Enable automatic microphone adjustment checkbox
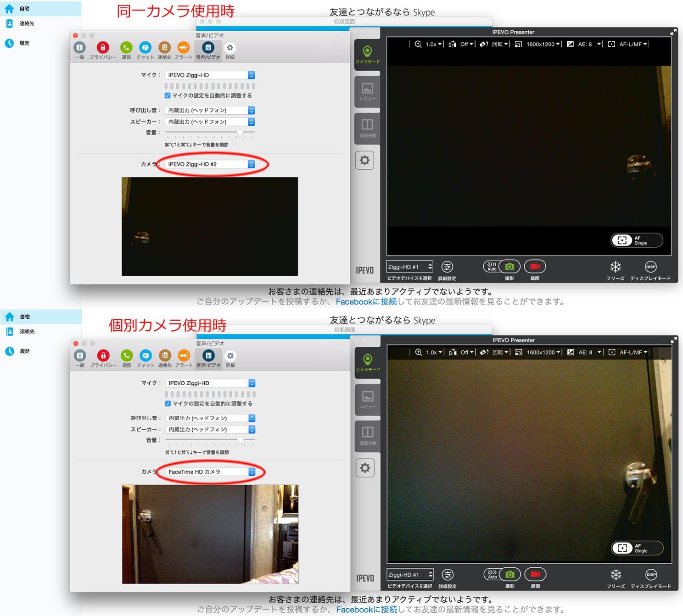 [168, 95]
